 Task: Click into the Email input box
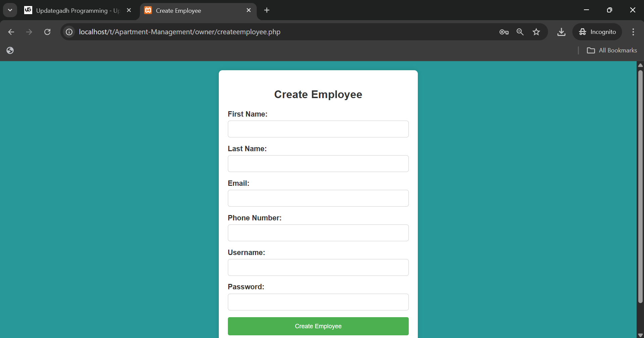click(x=318, y=198)
